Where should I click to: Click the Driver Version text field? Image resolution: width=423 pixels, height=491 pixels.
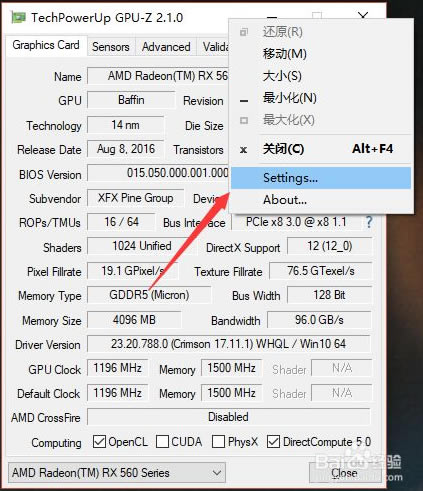tap(229, 344)
